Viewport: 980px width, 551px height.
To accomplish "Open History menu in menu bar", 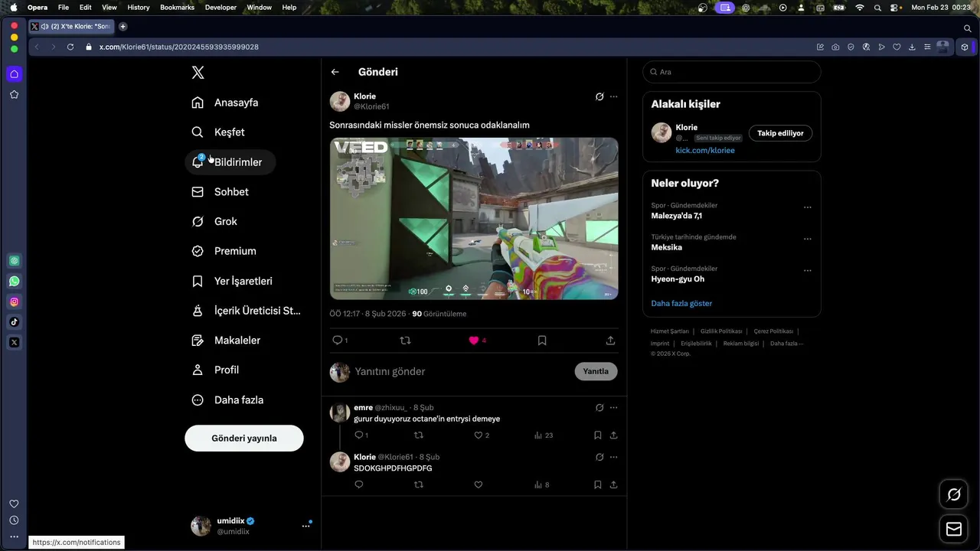I will click(x=139, y=7).
